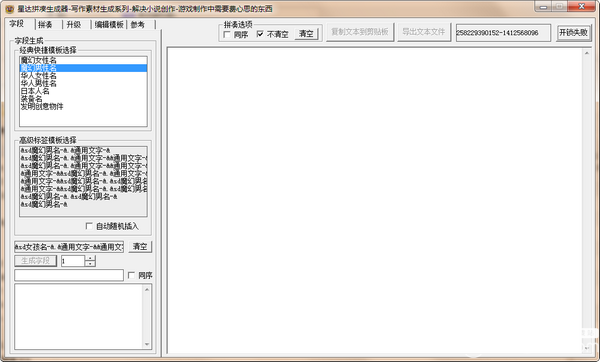Click 清空 button next to template field

[140, 246]
